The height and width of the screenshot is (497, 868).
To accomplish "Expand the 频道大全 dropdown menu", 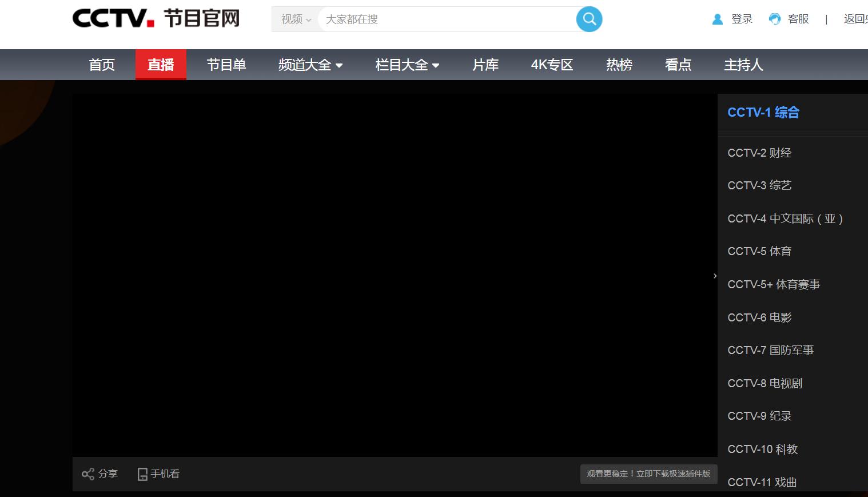I will click(310, 65).
